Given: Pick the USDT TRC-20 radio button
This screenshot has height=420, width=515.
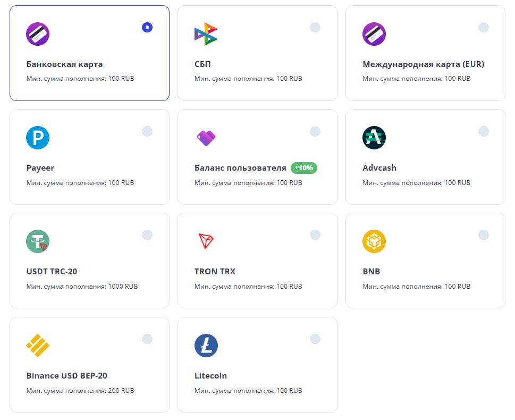Looking at the screenshot, I should pyautogui.click(x=147, y=235).
